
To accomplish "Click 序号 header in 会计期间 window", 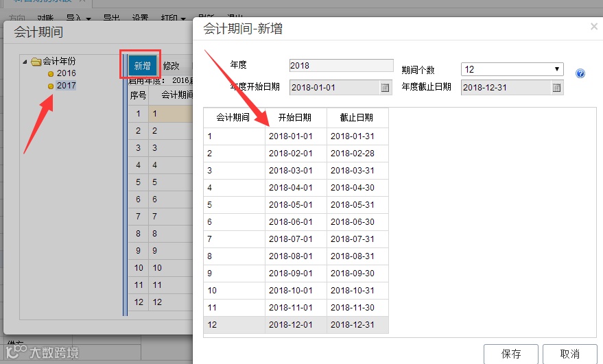I will point(138,95).
